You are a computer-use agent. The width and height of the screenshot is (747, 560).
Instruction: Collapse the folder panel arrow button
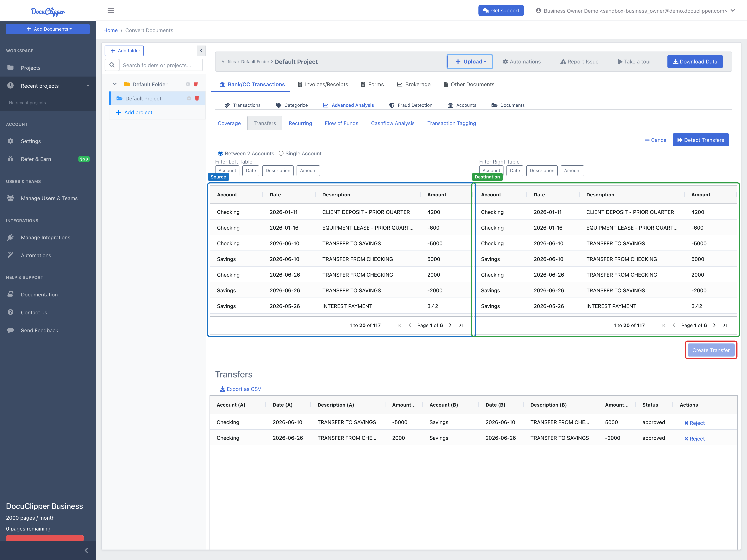(x=201, y=51)
